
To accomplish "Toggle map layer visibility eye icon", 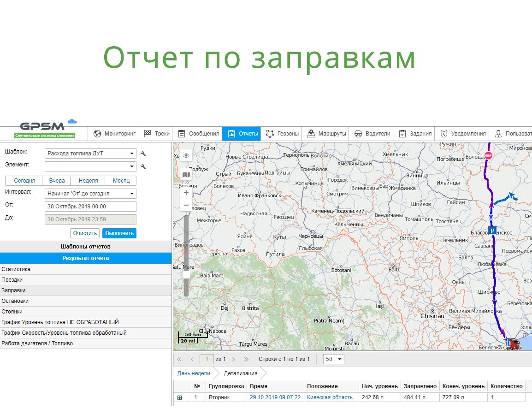I will (186, 155).
